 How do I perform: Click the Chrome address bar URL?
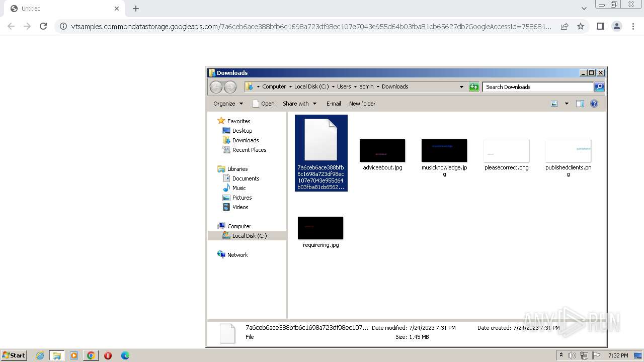[311, 26]
